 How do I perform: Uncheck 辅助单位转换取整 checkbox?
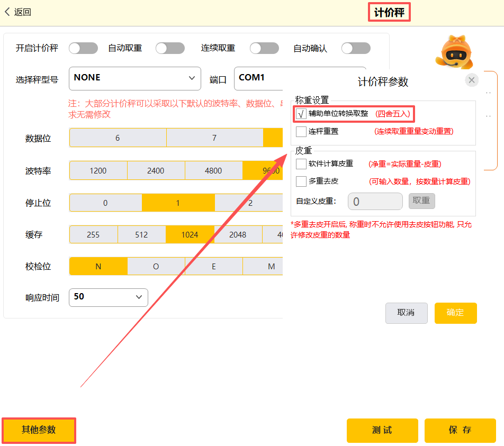point(301,114)
